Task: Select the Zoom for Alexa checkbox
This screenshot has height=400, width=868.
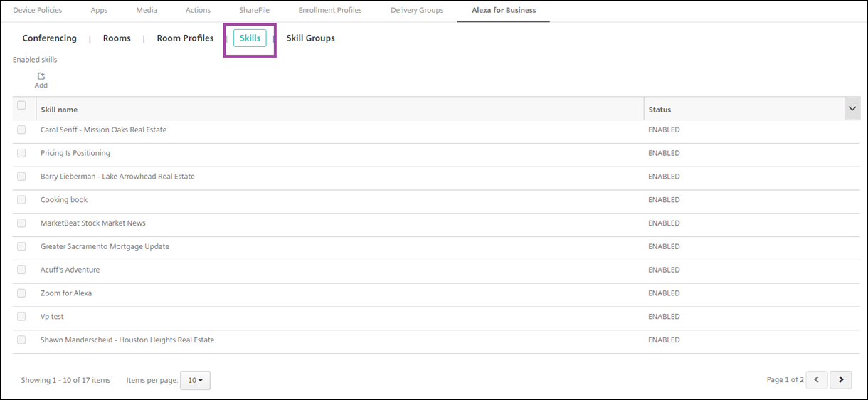Action: pyautogui.click(x=21, y=293)
